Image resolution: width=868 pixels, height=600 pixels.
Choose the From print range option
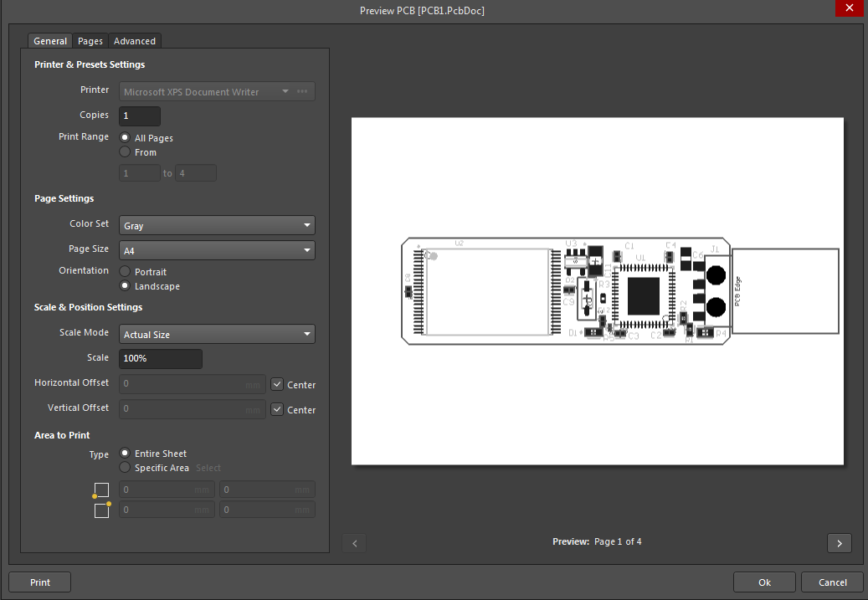[x=126, y=152]
